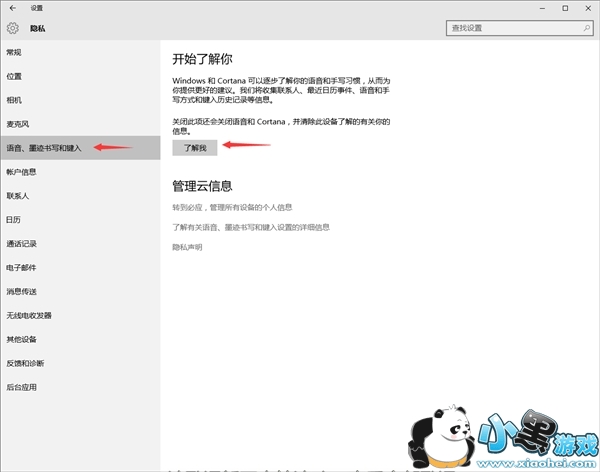600x472 pixels.
Task: Choose 联系人 from the sidebar
Action: tap(17, 196)
